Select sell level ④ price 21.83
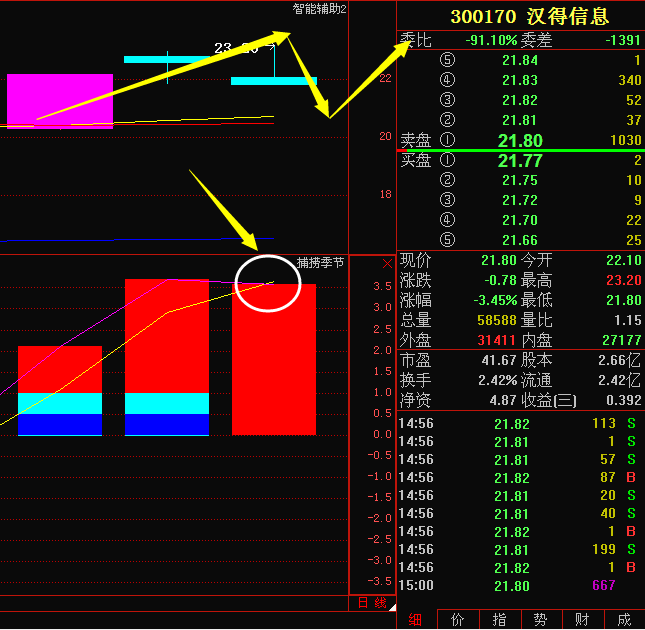645x630 pixels. pos(520,80)
